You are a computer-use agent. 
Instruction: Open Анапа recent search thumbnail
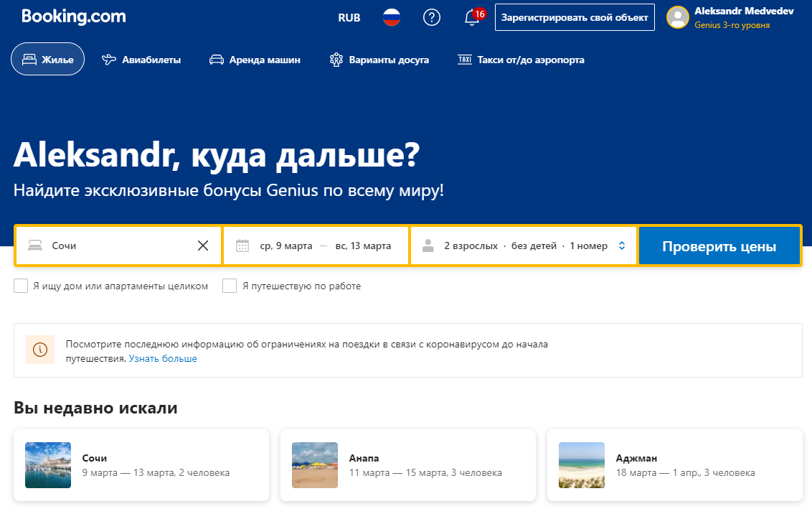point(315,464)
